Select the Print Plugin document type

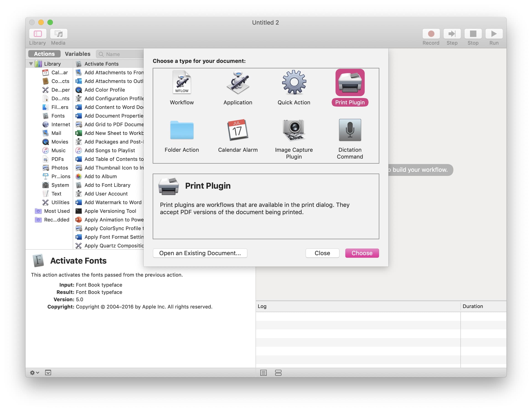click(350, 88)
